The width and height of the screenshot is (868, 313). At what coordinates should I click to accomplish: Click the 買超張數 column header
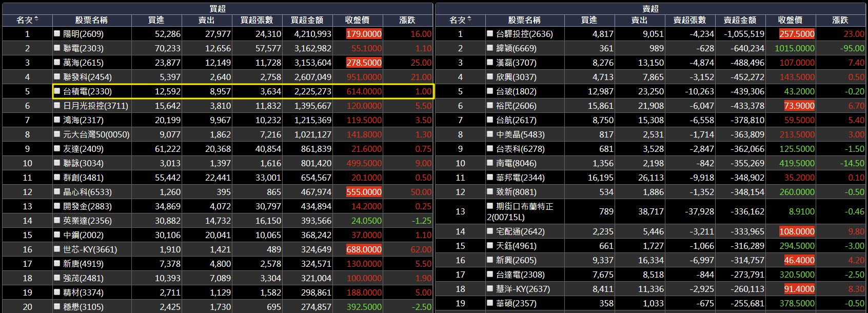257,20
